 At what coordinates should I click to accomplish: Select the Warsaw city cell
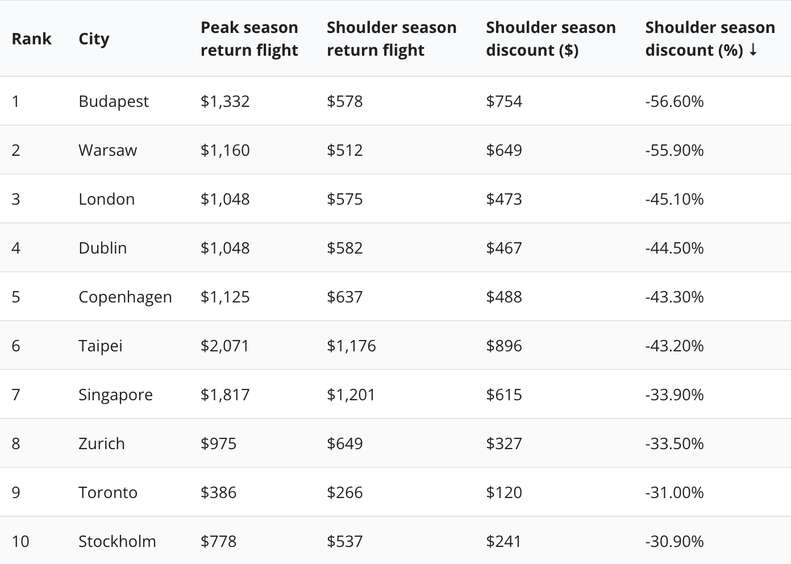108,150
